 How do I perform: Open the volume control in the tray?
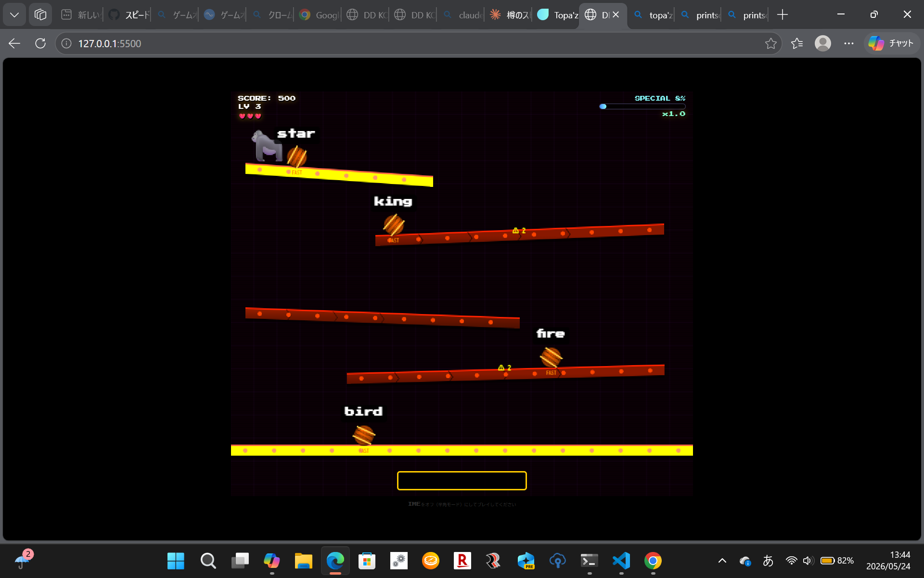point(808,561)
